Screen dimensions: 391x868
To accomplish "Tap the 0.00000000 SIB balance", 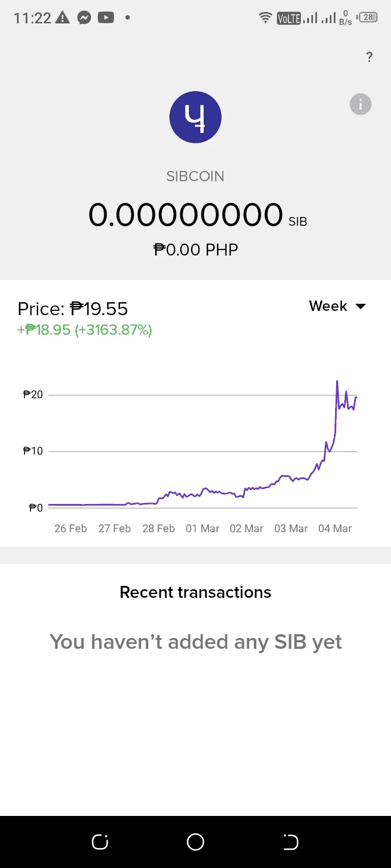I will pos(198,214).
